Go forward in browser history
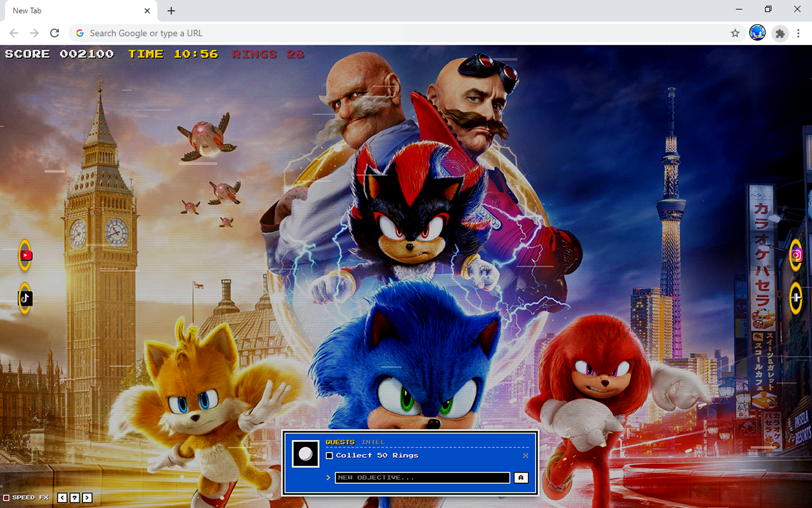 (x=34, y=33)
